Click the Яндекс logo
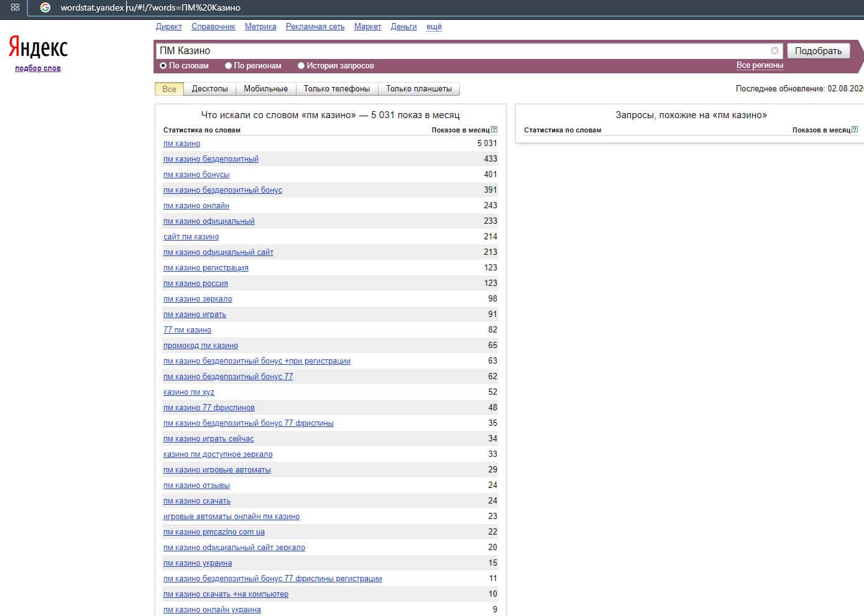The image size is (864, 616). [38, 47]
